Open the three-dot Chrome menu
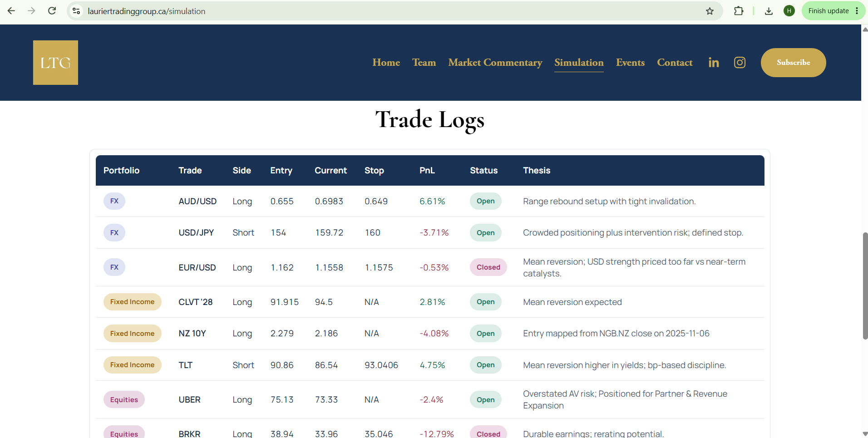This screenshot has width=868, height=438. 857,11
